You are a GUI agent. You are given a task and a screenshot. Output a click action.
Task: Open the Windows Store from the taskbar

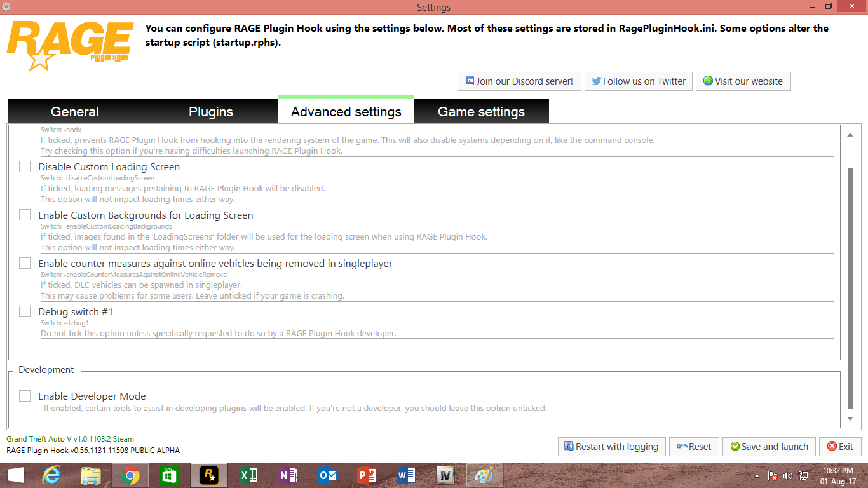[170, 475]
